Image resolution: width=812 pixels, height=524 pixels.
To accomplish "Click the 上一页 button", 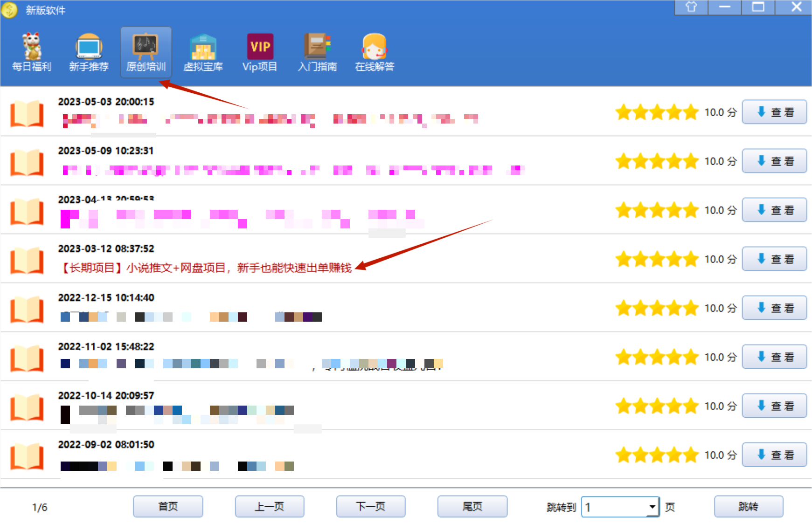I will [270, 507].
